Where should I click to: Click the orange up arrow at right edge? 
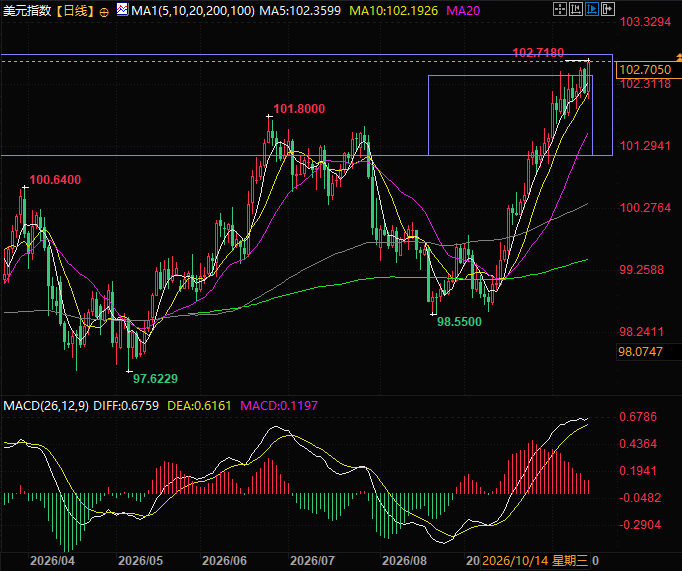(x=679, y=57)
